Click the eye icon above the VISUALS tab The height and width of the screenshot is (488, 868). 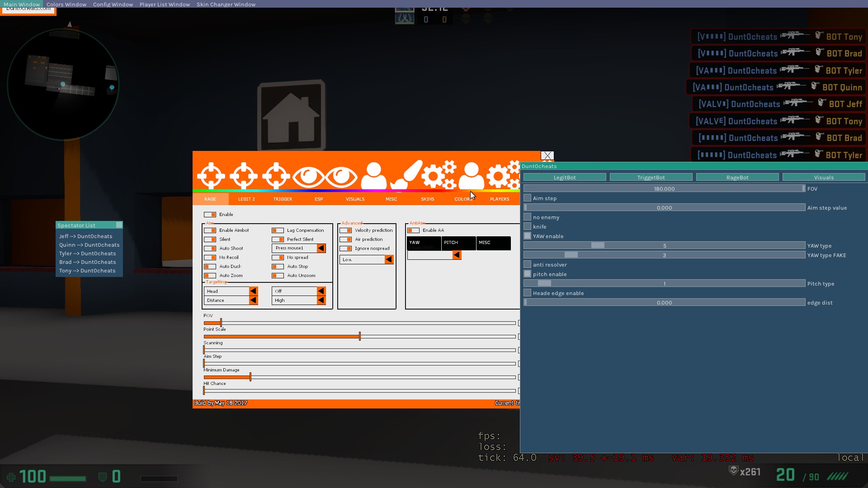(x=341, y=177)
